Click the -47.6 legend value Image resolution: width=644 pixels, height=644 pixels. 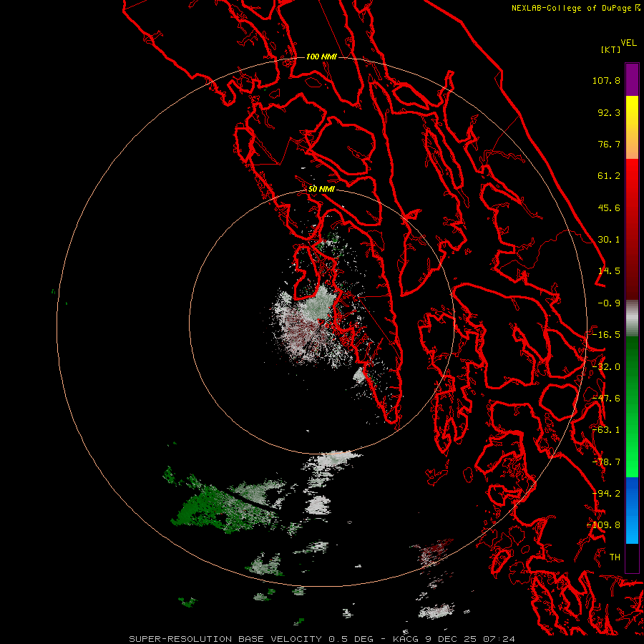pos(606,399)
